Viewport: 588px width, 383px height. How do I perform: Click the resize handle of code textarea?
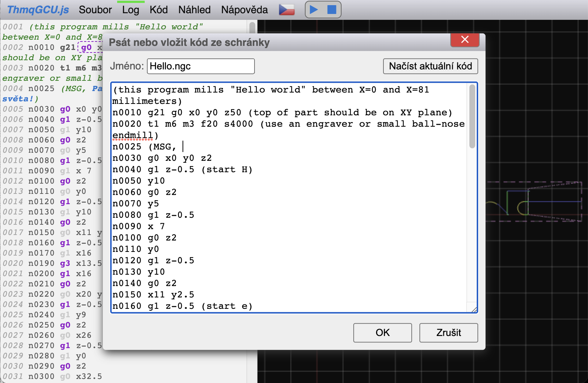point(474,309)
